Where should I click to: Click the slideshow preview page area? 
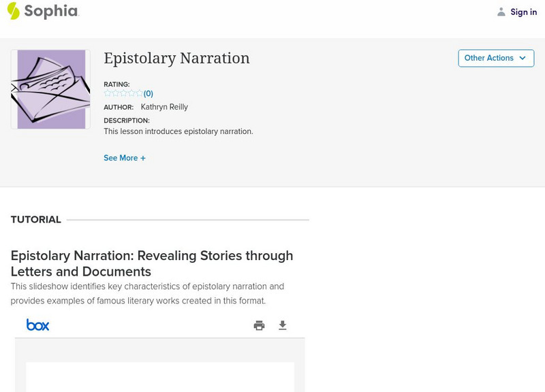click(160, 376)
